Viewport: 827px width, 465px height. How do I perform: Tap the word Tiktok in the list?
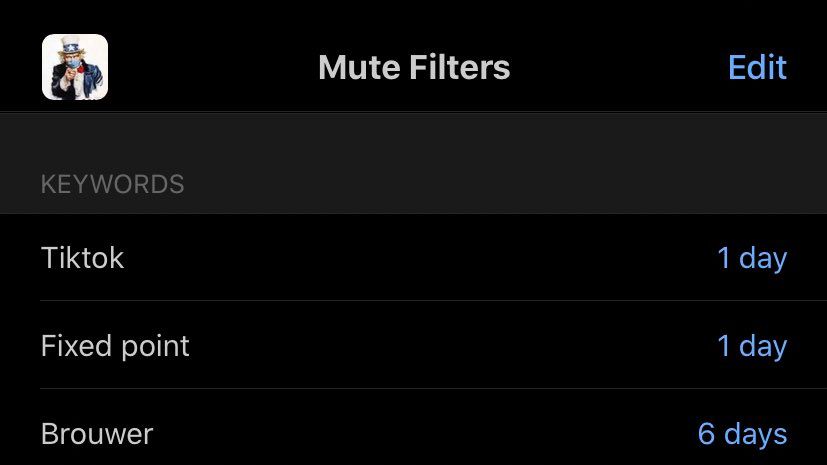[83, 258]
